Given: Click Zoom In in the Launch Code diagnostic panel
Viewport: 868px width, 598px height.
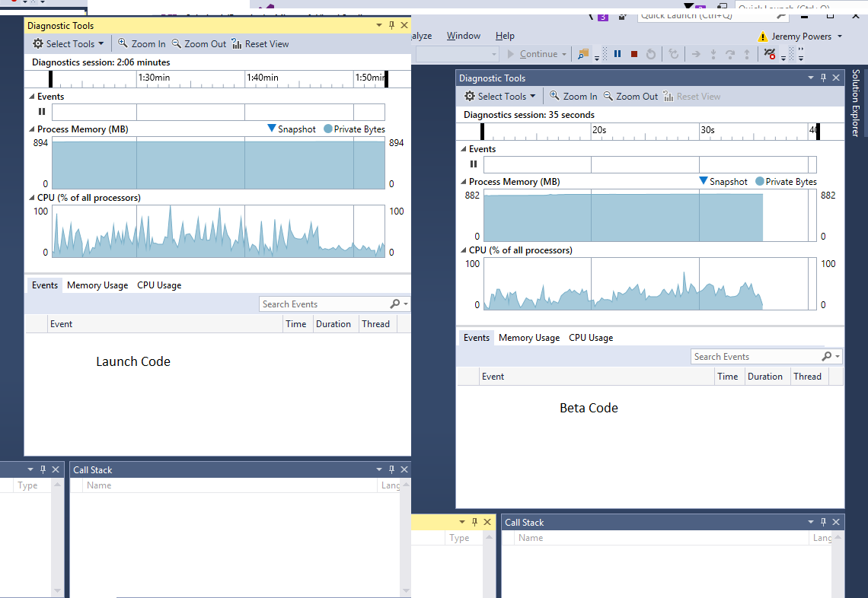Looking at the screenshot, I should point(142,44).
